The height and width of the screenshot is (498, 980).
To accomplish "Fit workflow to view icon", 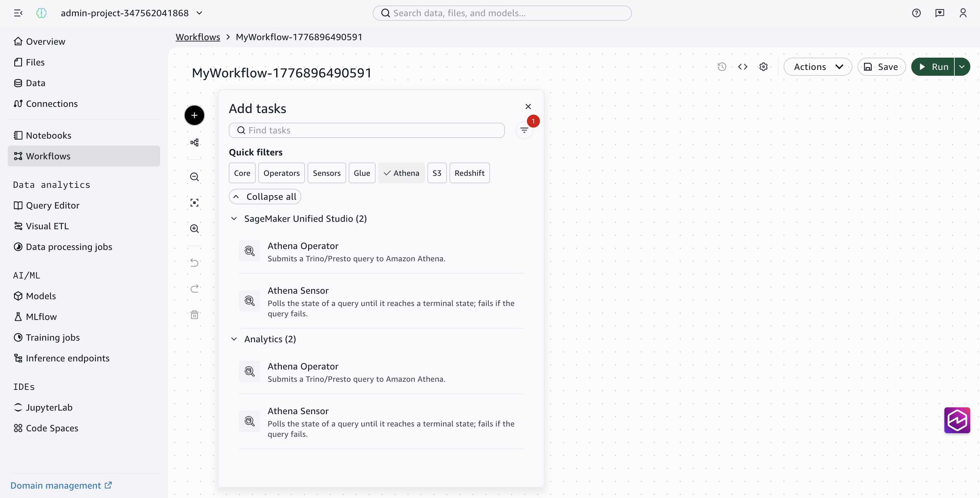I will [x=194, y=203].
